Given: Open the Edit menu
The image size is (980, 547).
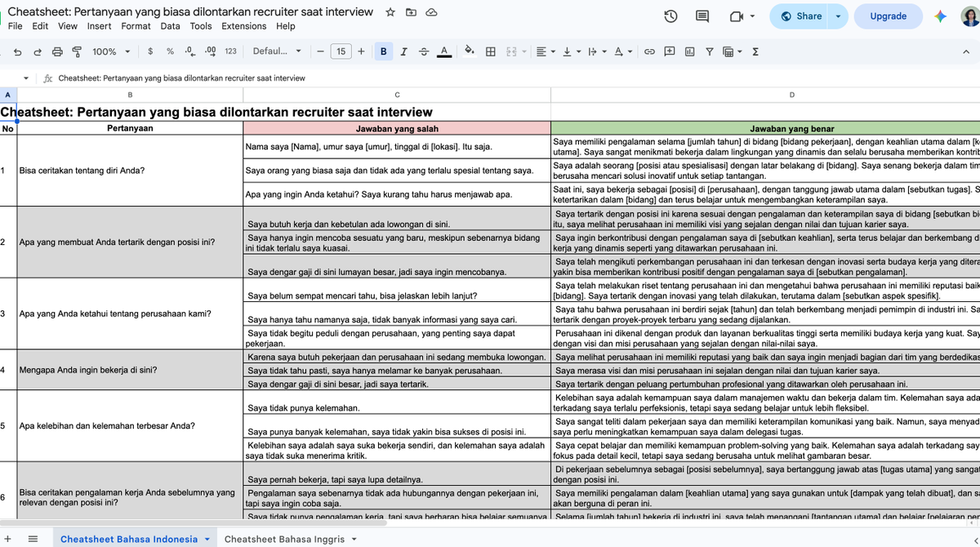Looking at the screenshot, I should [x=40, y=26].
